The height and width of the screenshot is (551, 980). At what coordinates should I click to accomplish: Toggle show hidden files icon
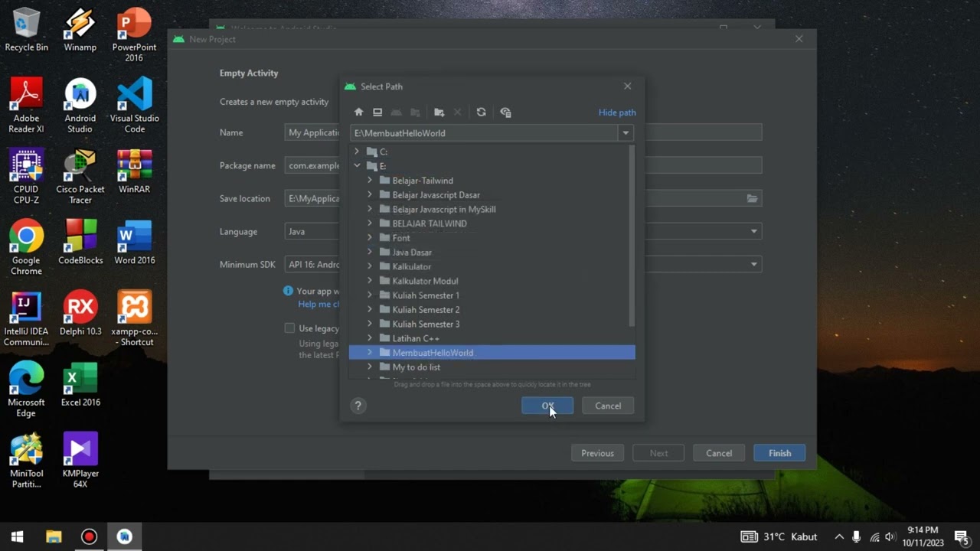point(505,112)
